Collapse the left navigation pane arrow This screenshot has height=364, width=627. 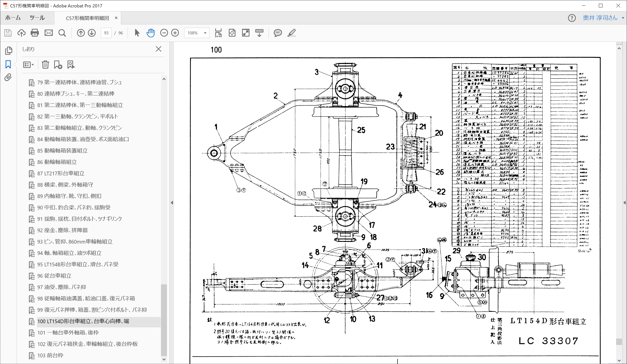tap(172, 203)
